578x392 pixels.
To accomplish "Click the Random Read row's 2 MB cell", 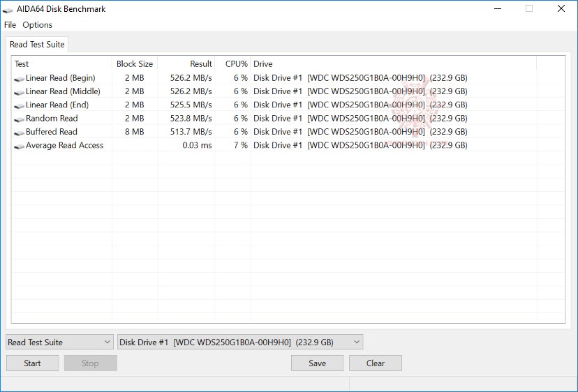I will (135, 119).
